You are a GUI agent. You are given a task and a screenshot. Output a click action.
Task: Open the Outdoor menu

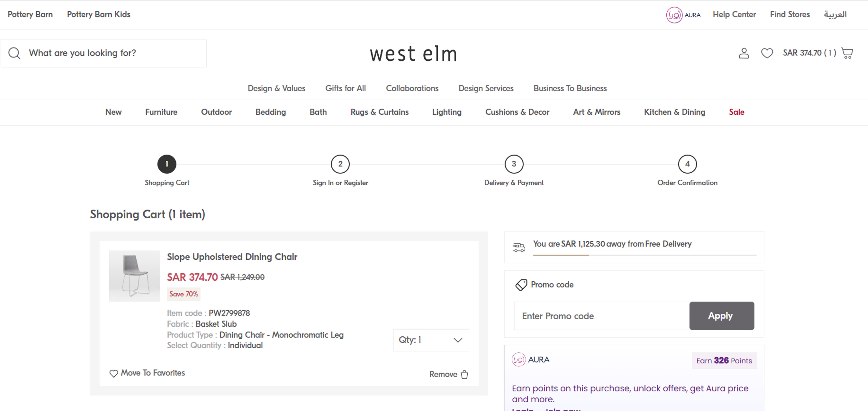[x=216, y=112]
